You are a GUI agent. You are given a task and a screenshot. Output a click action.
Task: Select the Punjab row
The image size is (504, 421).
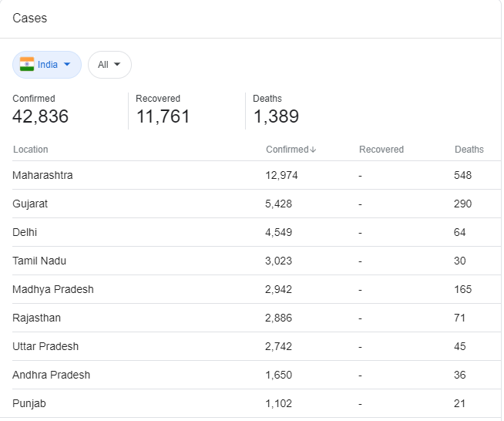257,403
